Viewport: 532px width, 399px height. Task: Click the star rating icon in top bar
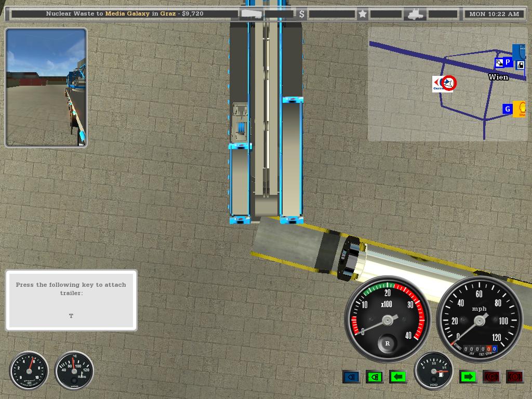pos(362,14)
